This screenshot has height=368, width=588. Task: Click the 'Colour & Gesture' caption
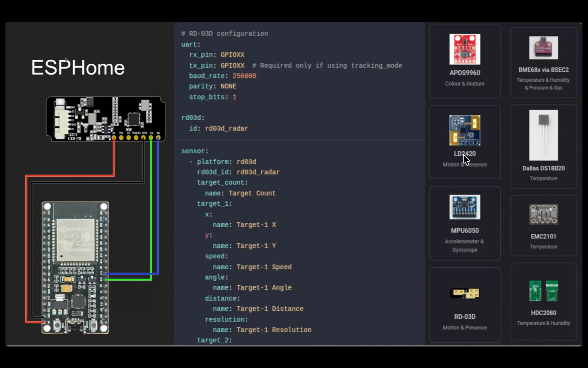tap(465, 84)
